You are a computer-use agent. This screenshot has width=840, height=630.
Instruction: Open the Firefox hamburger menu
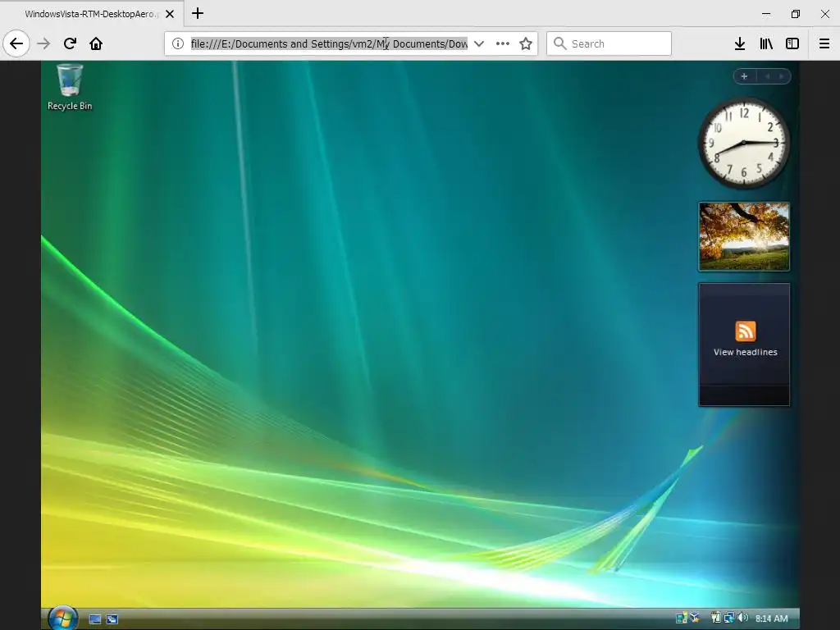824,43
